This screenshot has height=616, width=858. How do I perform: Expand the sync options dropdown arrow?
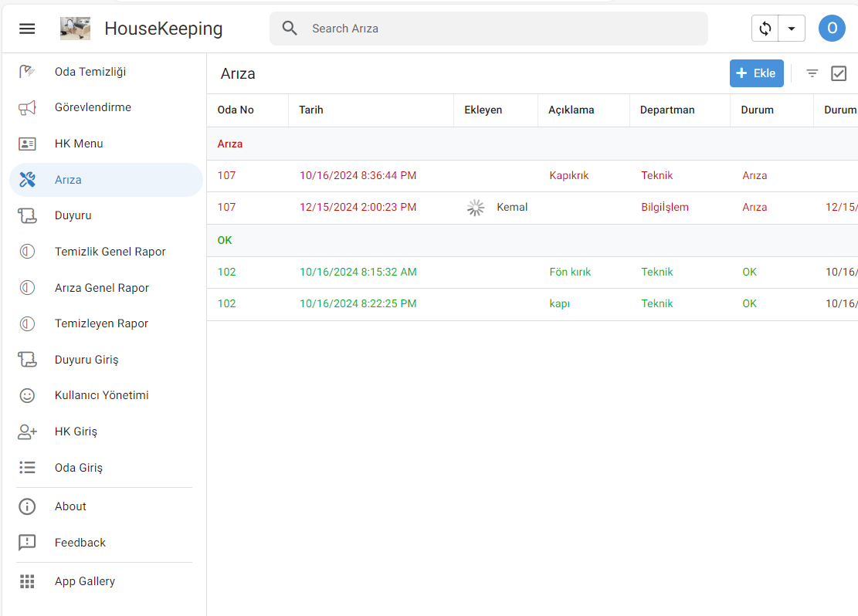792,29
